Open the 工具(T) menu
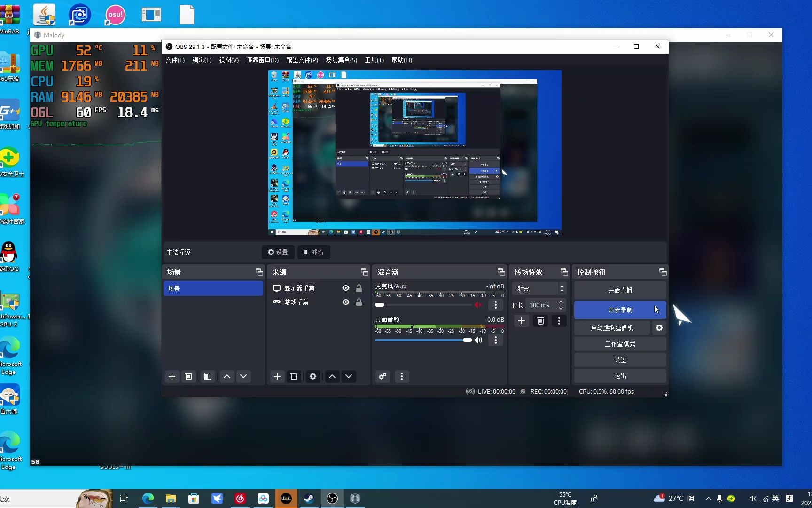Image resolution: width=812 pixels, height=508 pixels. [374, 60]
